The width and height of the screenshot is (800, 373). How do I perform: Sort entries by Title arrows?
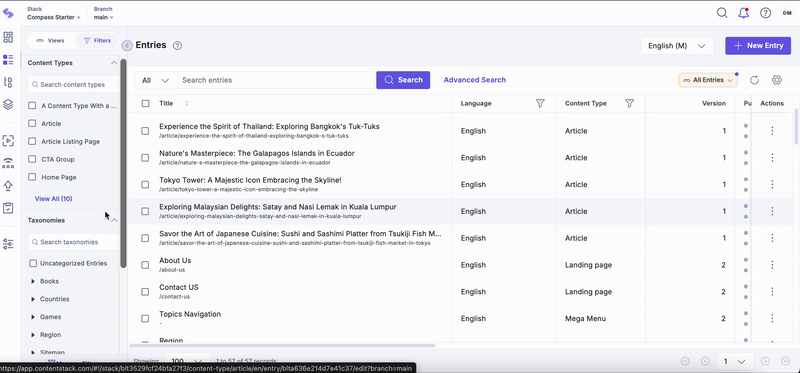[x=186, y=103]
